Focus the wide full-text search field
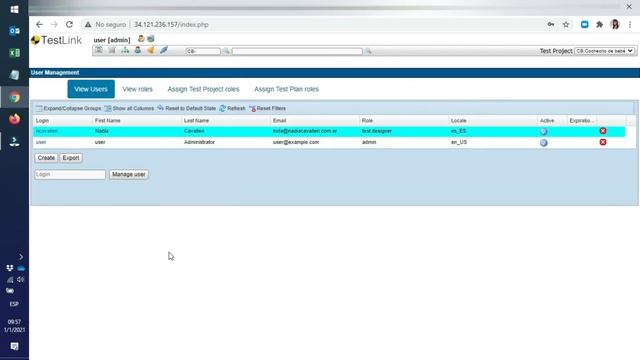 click(297, 51)
